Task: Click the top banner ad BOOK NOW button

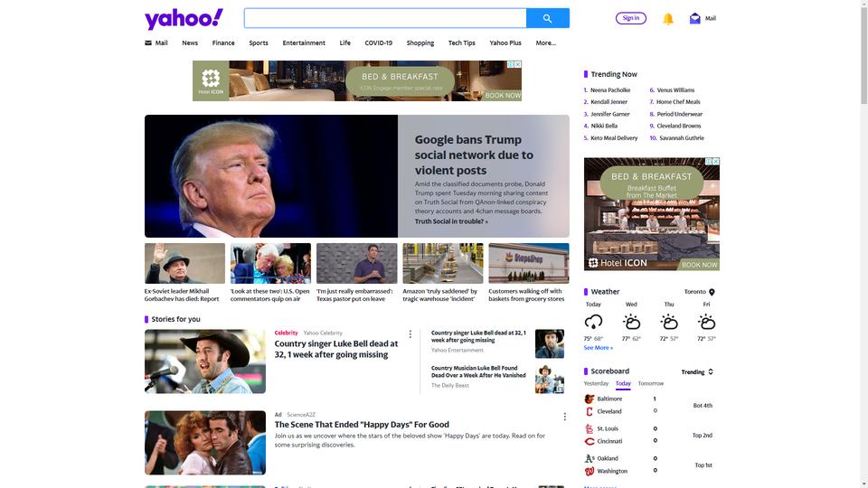Action: [x=503, y=95]
